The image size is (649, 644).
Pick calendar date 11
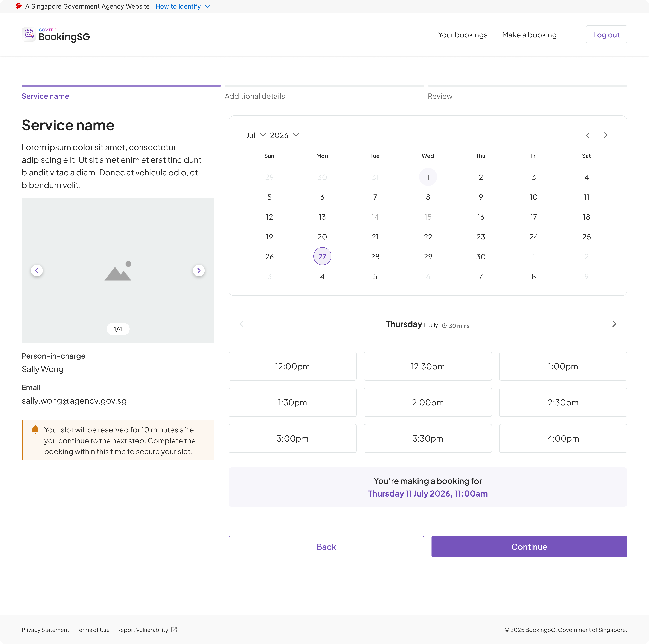587,197
